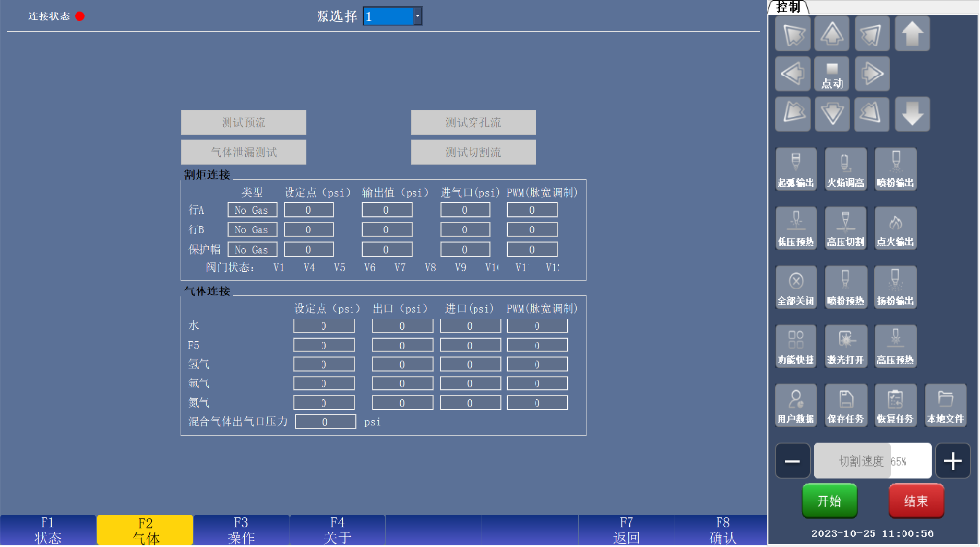Jog up with the outlined up arrow
This screenshot has width=980, height=547.
click(832, 34)
